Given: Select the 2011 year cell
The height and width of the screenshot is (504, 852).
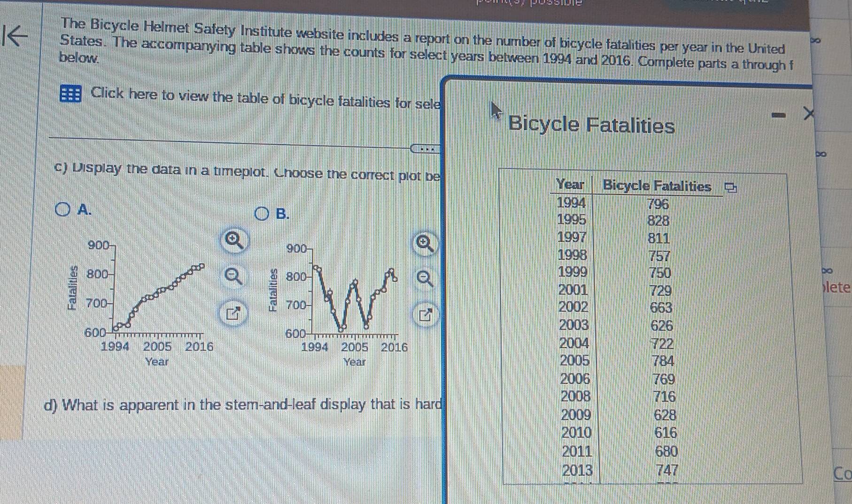Looking at the screenshot, I should [578, 451].
